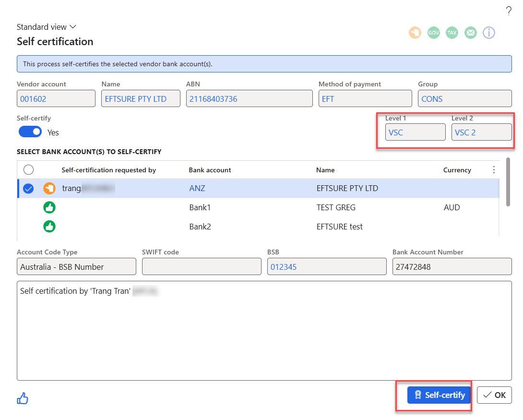The image size is (523, 420).
Task: Open the EFTSURE PTY LTD name link
Action: pyautogui.click(x=136, y=99)
